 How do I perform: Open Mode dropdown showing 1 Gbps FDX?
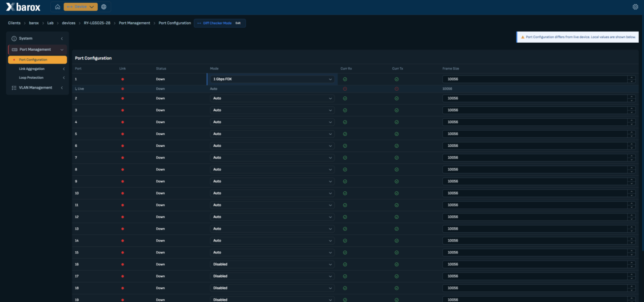click(x=272, y=79)
